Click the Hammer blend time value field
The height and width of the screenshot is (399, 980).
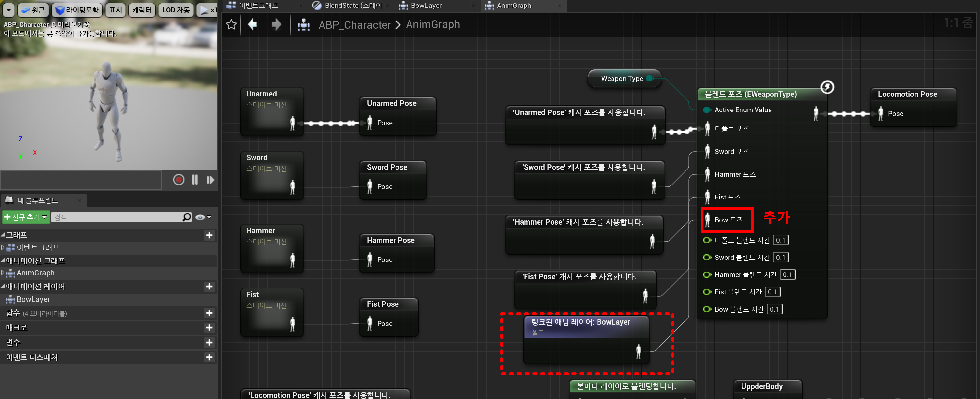point(787,274)
